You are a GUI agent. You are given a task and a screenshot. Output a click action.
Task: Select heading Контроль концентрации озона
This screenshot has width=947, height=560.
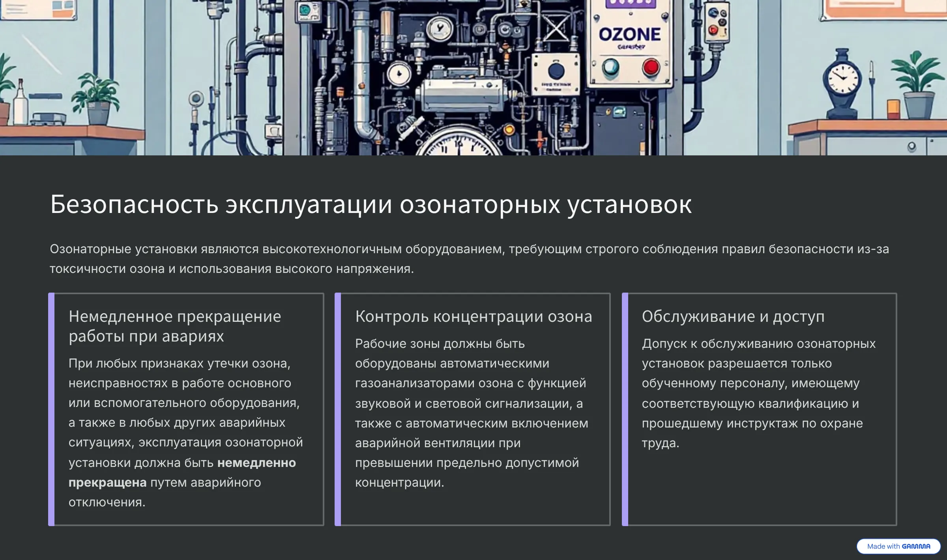pyautogui.click(x=473, y=316)
